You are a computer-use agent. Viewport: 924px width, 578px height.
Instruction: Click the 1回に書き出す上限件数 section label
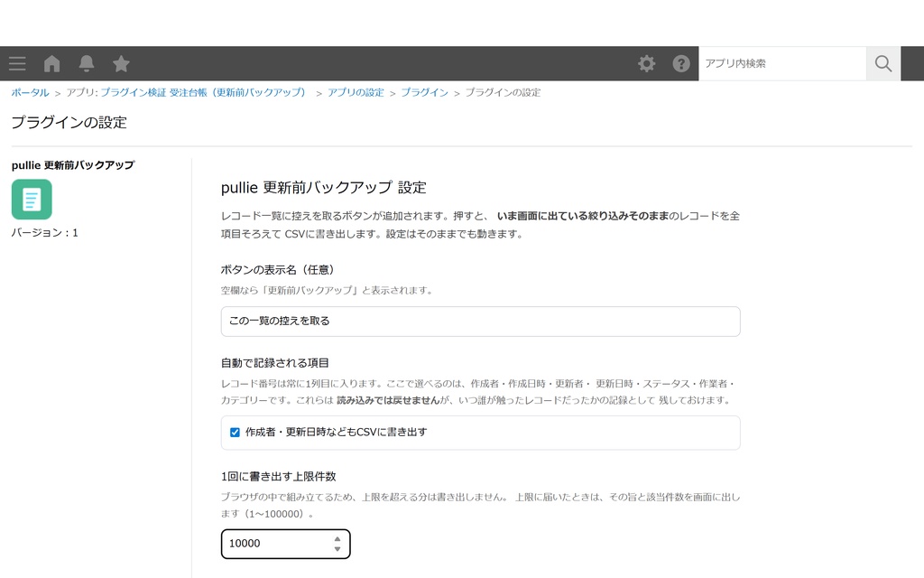(278, 477)
